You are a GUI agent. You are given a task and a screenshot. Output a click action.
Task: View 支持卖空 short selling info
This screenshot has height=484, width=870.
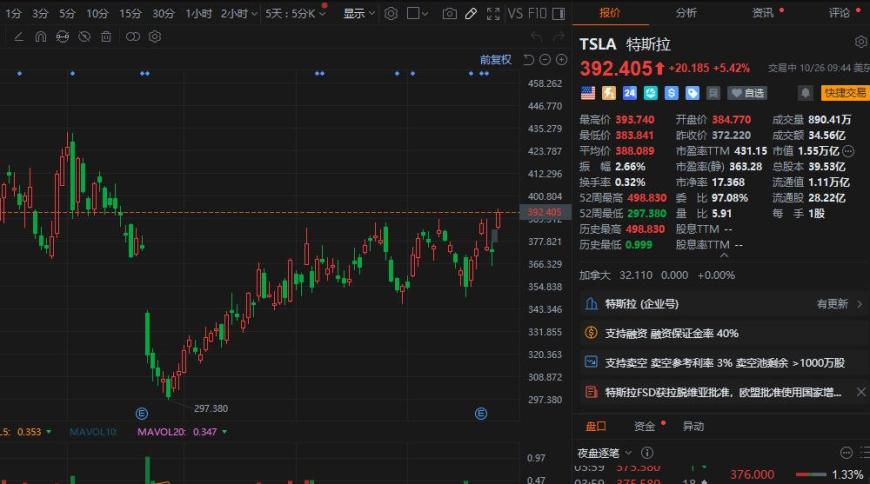point(722,362)
